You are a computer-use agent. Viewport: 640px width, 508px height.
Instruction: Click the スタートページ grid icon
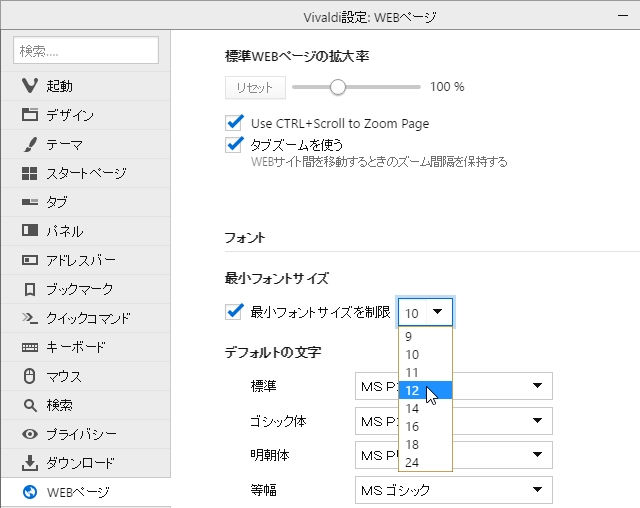(29, 173)
